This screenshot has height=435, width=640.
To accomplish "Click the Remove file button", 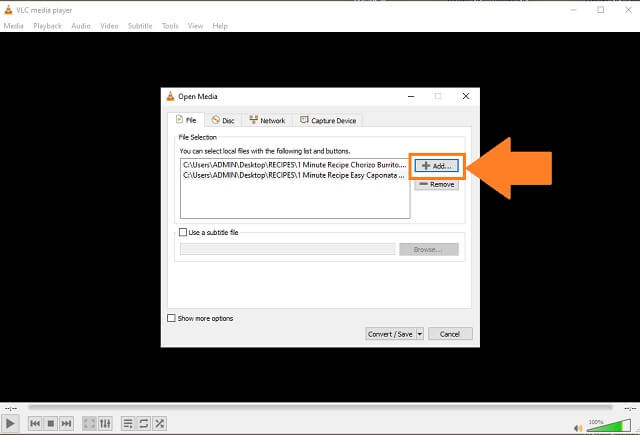I will pos(437,184).
